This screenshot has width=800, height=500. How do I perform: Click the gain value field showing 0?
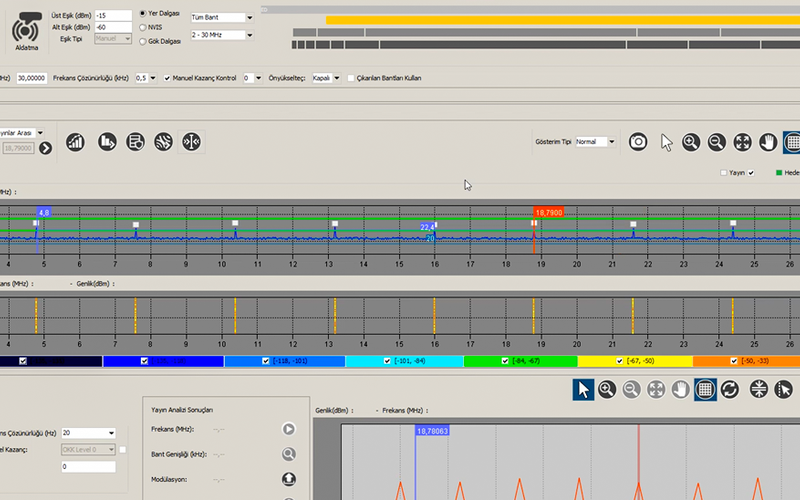88,466
